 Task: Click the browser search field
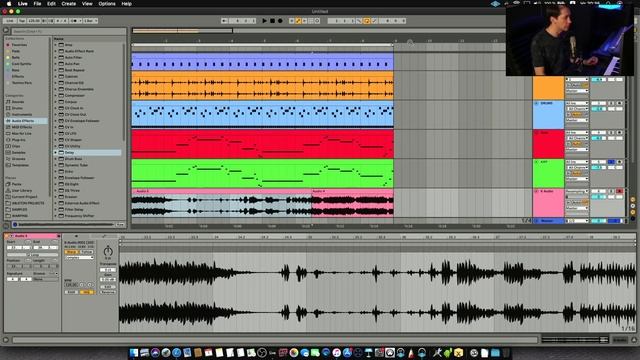click(69, 31)
